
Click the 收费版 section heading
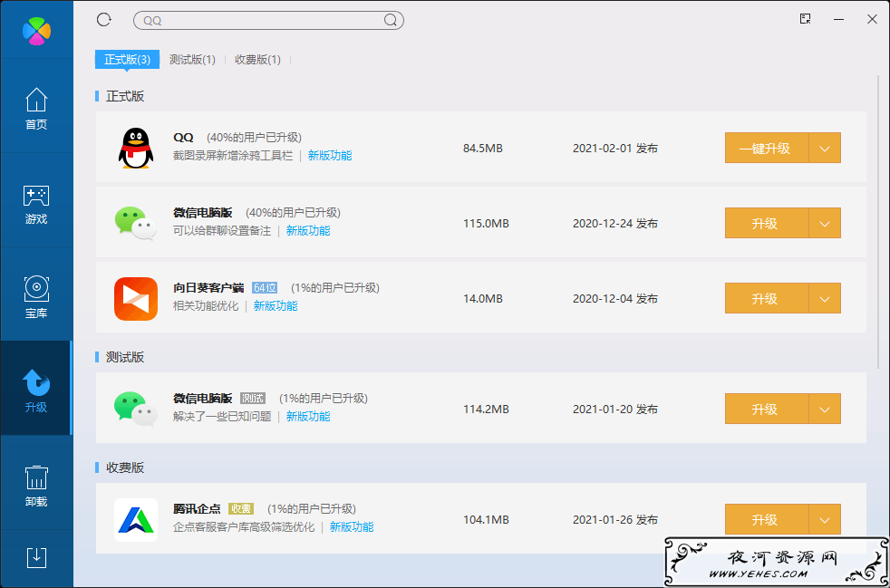click(125, 468)
